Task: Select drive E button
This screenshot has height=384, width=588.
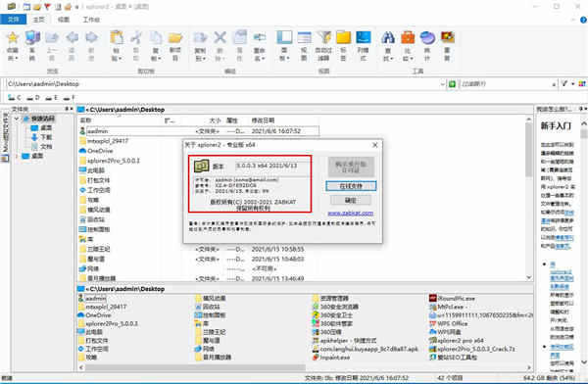Action: tap(51, 98)
